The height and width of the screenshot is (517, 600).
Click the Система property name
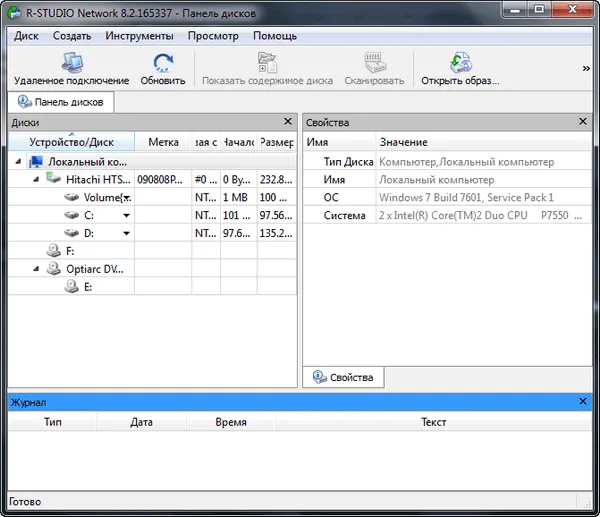point(344,215)
